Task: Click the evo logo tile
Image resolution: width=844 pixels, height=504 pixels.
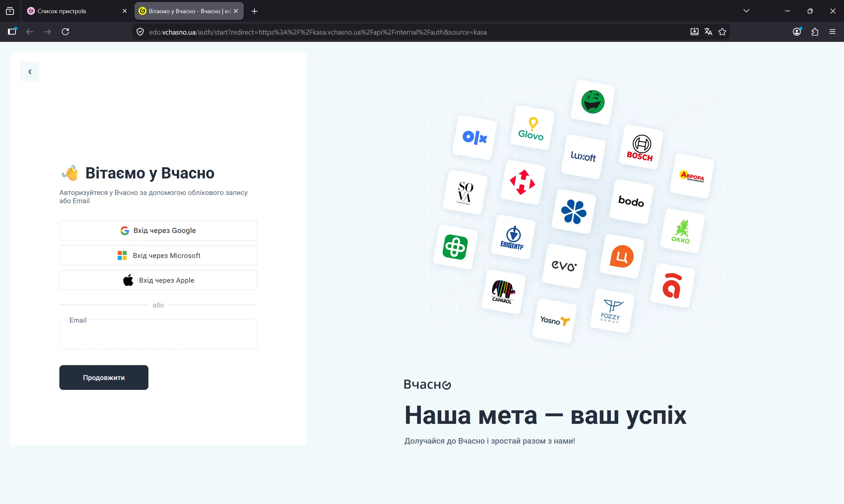Action: (564, 266)
